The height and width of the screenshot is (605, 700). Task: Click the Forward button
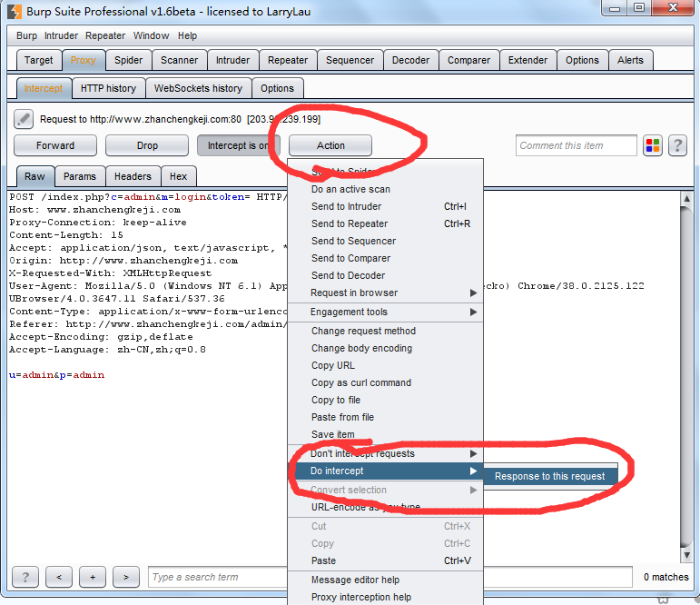pos(55,145)
